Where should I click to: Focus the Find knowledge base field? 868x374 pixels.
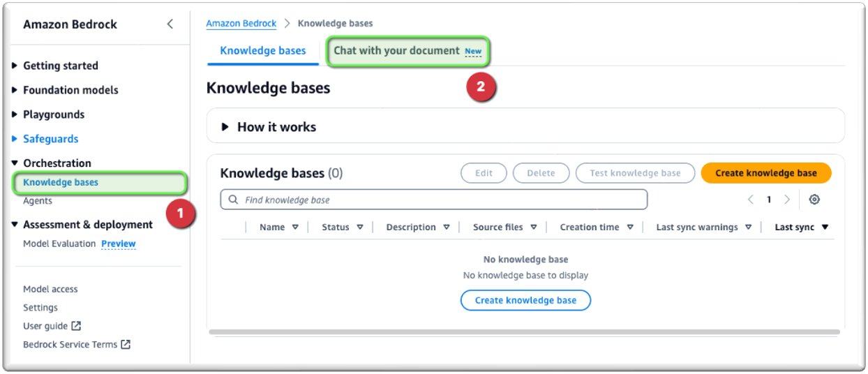pyautogui.click(x=434, y=200)
